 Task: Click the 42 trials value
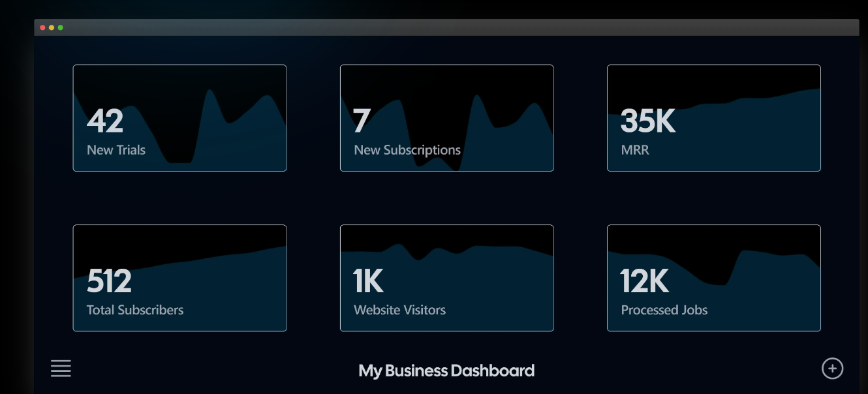[105, 121]
